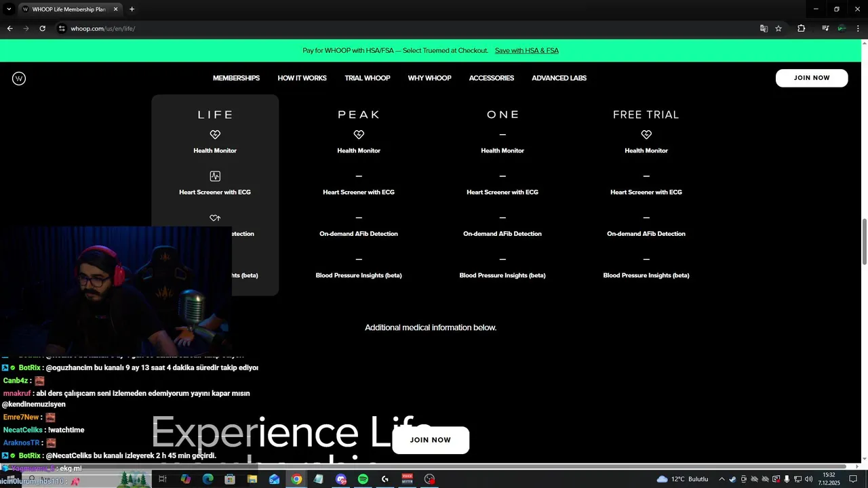Click the microphone icon in the system tray
868x488 pixels.
coord(787,479)
